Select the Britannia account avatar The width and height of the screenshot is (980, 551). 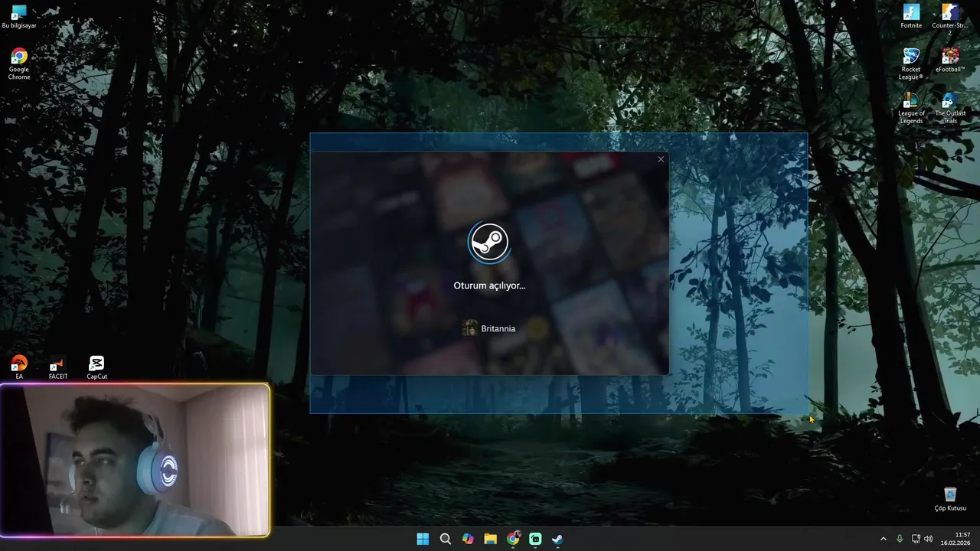(x=469, y=328)
